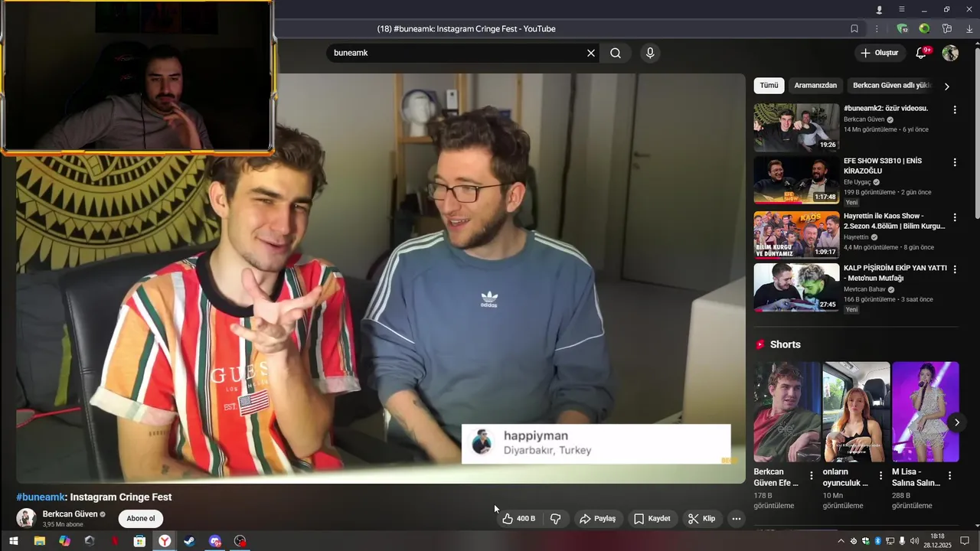
Task: Save the video with Kaydet button
Action: click(652, 518)
